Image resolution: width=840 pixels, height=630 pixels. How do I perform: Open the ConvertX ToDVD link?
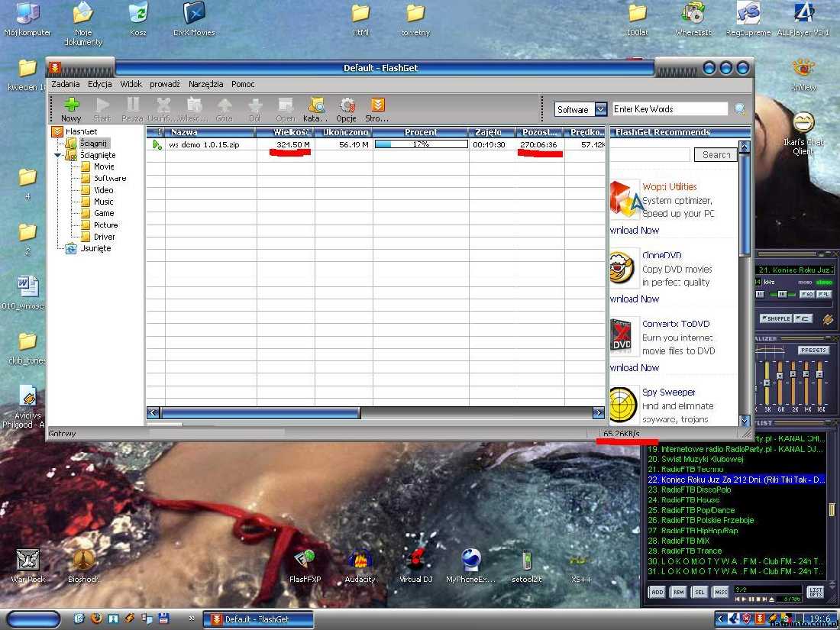pos(676,324)
